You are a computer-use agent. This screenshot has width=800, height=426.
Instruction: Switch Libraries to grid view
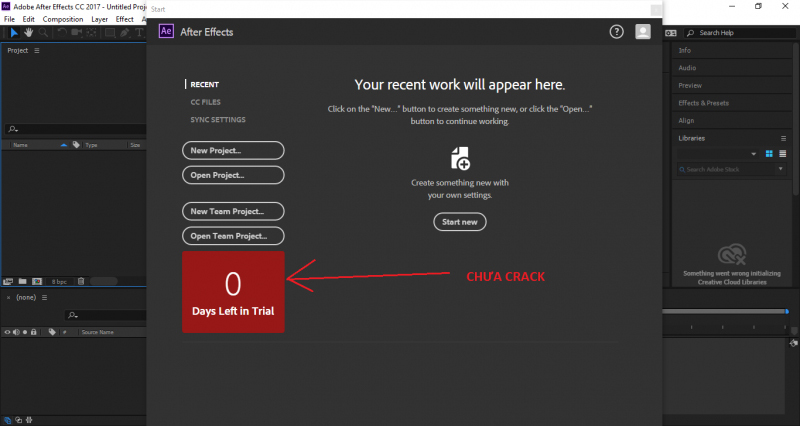(769, 154)
